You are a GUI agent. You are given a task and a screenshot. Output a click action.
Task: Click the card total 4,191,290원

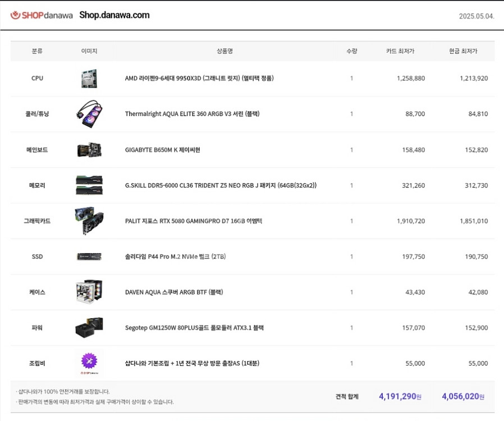click(400, 396)
